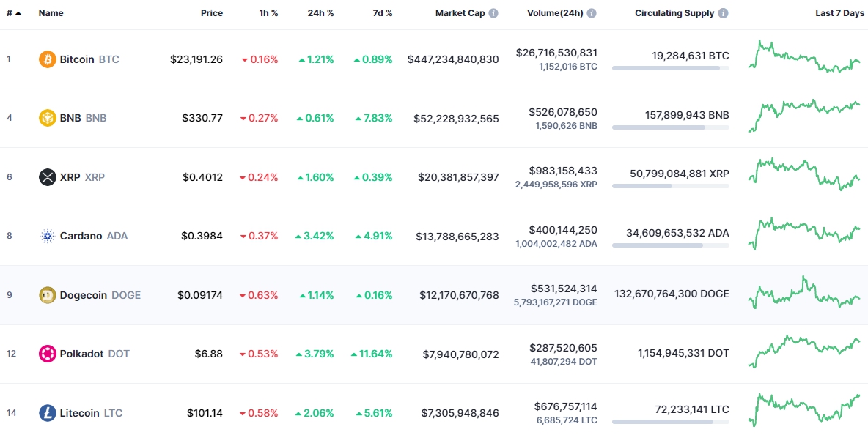
Task: Open the BNB coin page link
Action: [73, 119]
